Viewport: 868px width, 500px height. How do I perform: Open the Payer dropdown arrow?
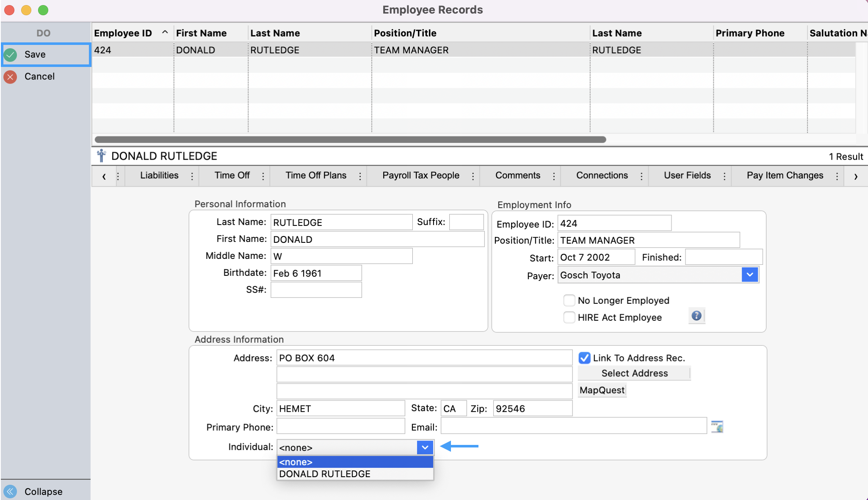(x=749, y=275)
